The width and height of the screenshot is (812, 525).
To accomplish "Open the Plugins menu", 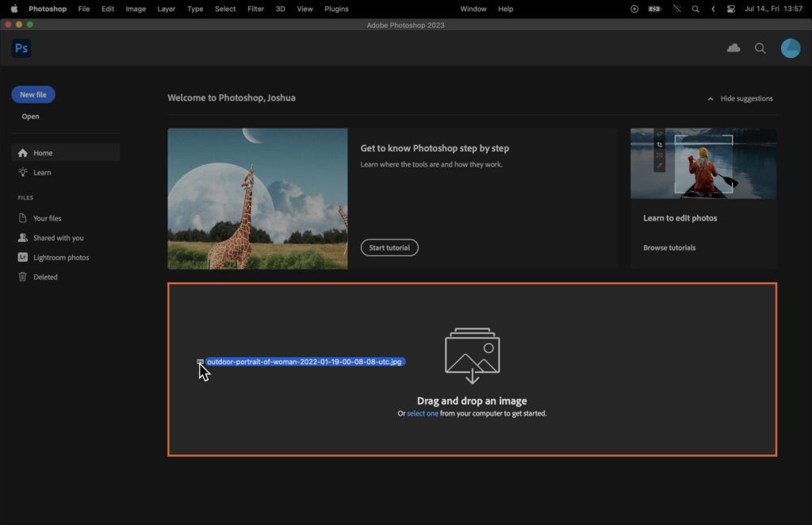I will tap(336, 9).
